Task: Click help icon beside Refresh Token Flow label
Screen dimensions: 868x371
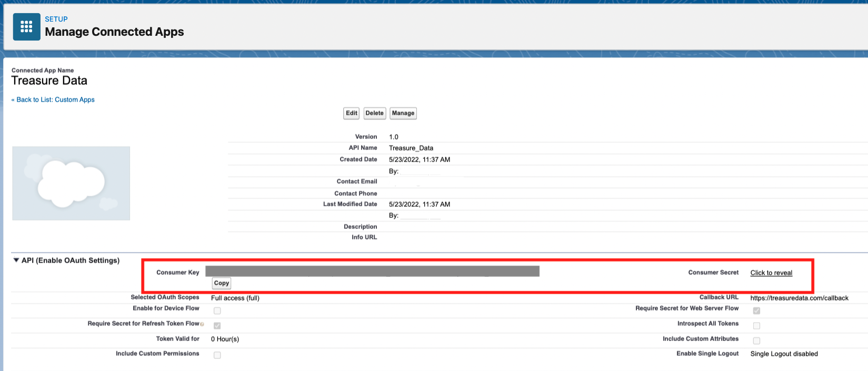Action: (202, 324)
